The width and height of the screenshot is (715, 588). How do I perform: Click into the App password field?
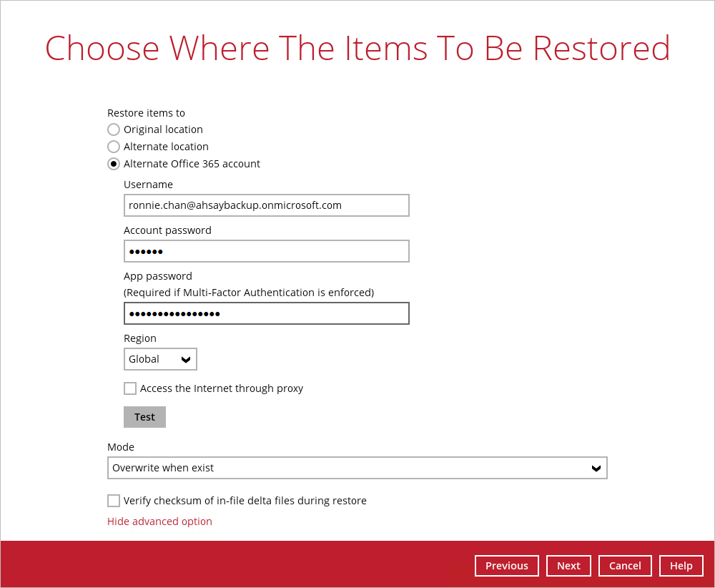tap(266, 313)
